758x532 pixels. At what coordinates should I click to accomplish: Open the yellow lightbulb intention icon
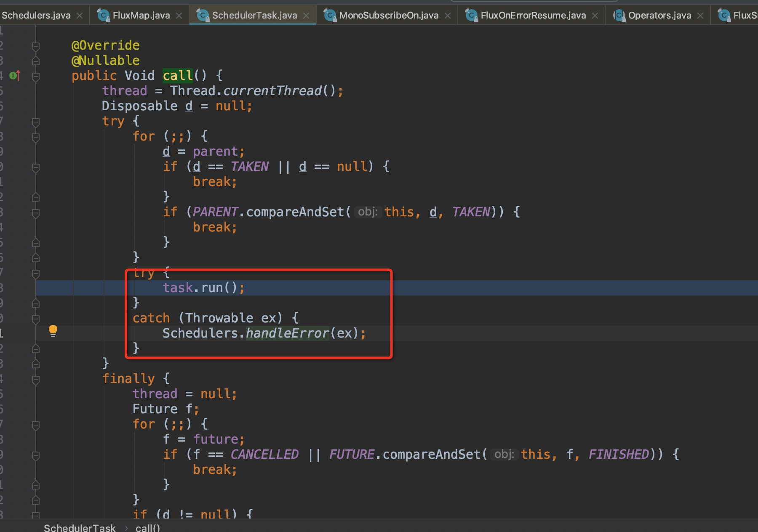pos(53,331)
